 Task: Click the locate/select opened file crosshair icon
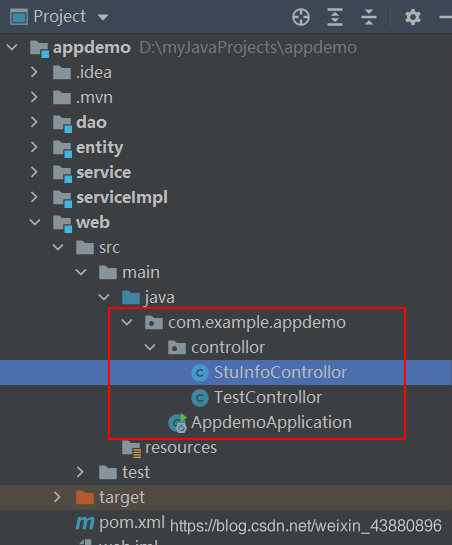[301, 17]
